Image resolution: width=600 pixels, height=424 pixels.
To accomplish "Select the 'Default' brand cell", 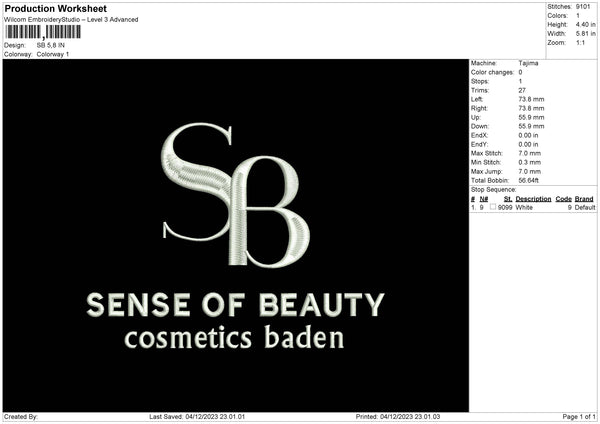I will (585, 207).
